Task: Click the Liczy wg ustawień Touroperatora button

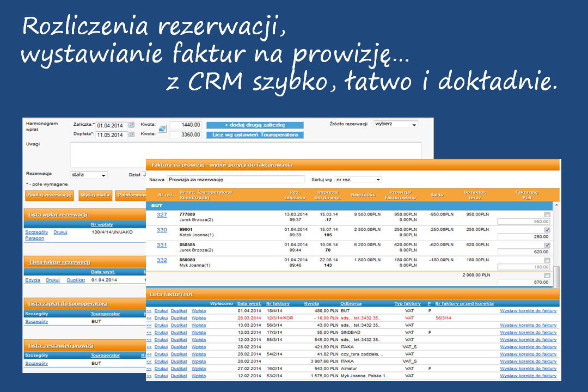Action: (x=255, y=134)
